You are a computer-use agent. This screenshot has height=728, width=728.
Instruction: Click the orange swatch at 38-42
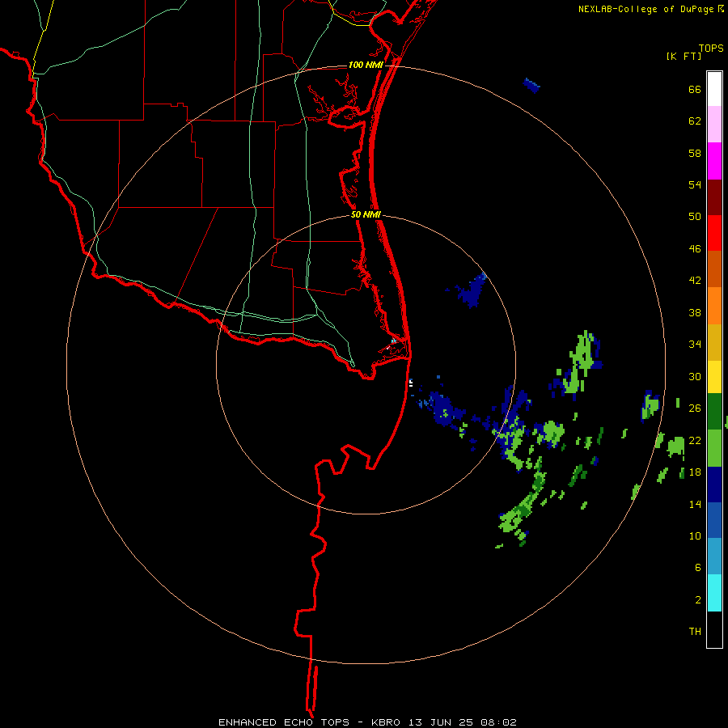(714, 306)
